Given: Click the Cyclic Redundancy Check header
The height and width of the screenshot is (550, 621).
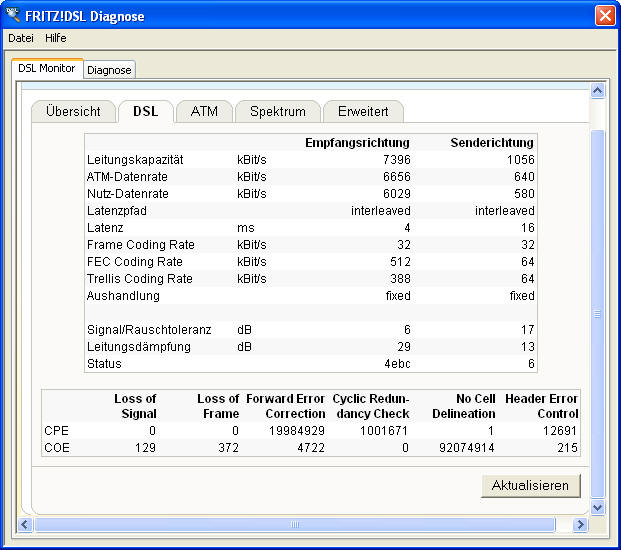Looking at the screenshot, I should pyautogui.click(x=371, y=406).
